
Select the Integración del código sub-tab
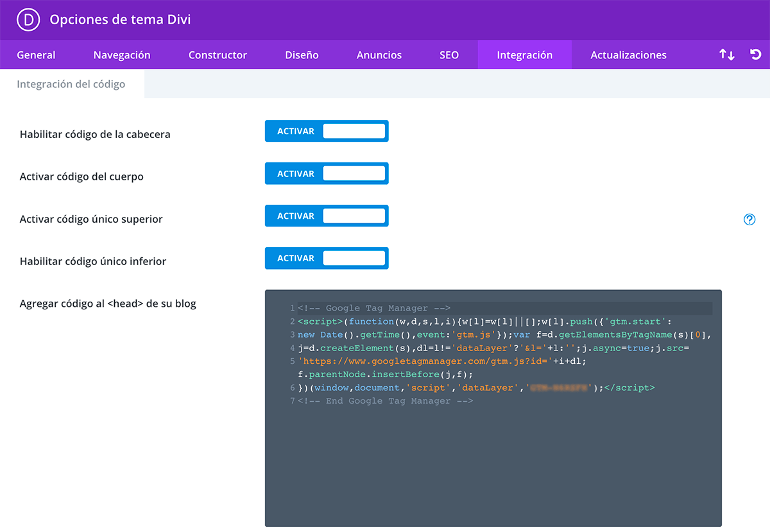pos(71,84)
